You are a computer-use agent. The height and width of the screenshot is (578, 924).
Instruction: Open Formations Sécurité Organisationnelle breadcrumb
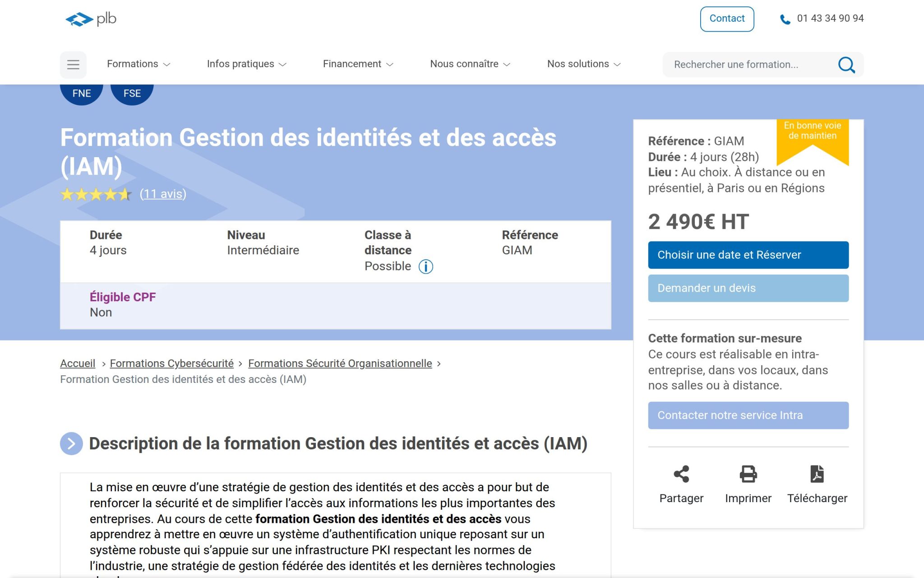pyautogui.click(x=340, y=364)
